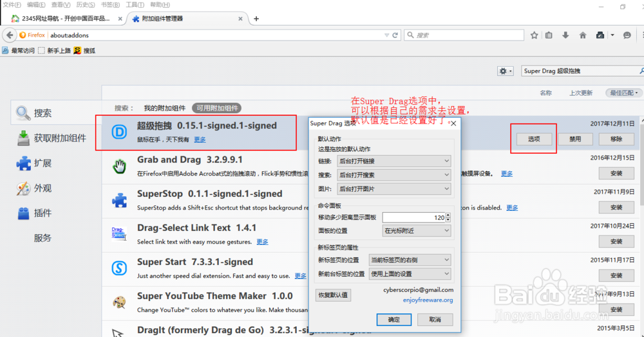Click the Super Start S icon
The height and width of the screenshot is (337, 644).
pos(120,268)
